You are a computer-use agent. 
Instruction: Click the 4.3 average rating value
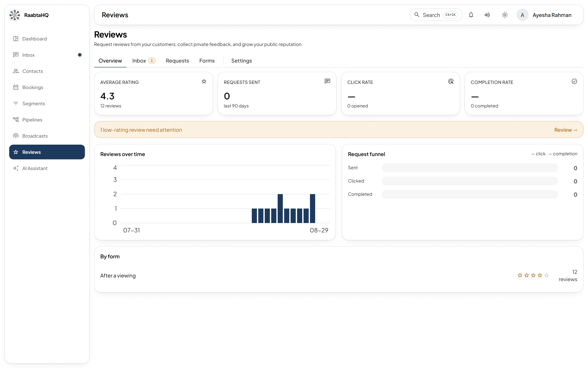click(x=107, y=96)
